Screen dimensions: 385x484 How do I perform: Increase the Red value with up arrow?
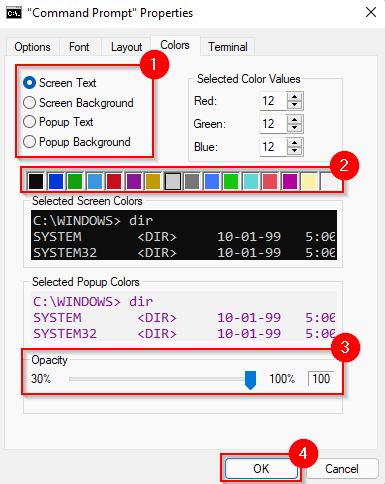(x=294, y=97)
